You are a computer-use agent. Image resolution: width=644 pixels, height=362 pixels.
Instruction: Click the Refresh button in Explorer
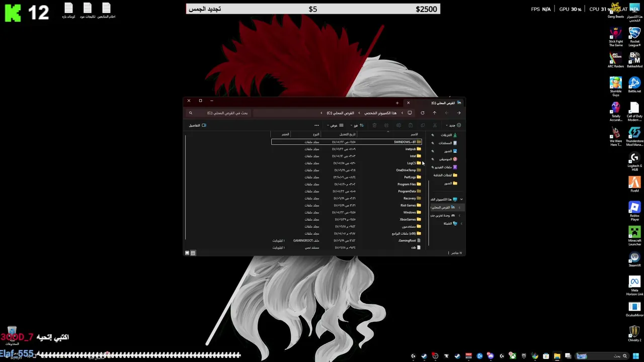point(423,113)
